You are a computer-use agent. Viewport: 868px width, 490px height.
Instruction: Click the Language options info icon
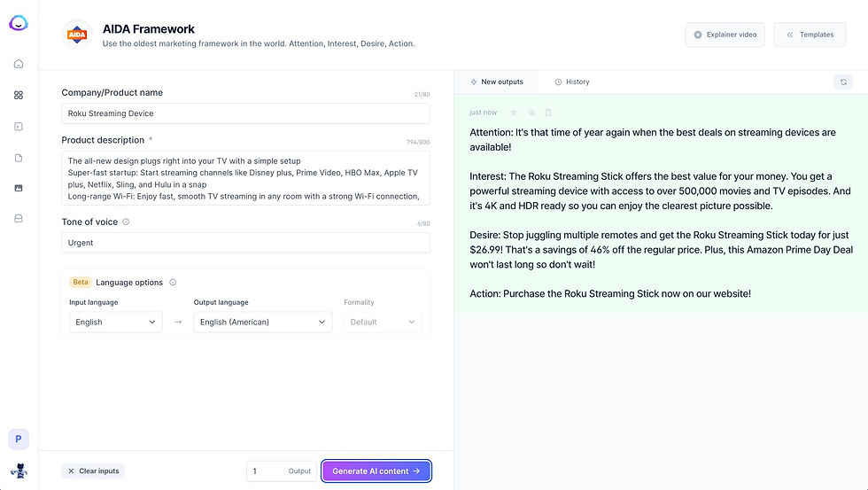(173, 283)
